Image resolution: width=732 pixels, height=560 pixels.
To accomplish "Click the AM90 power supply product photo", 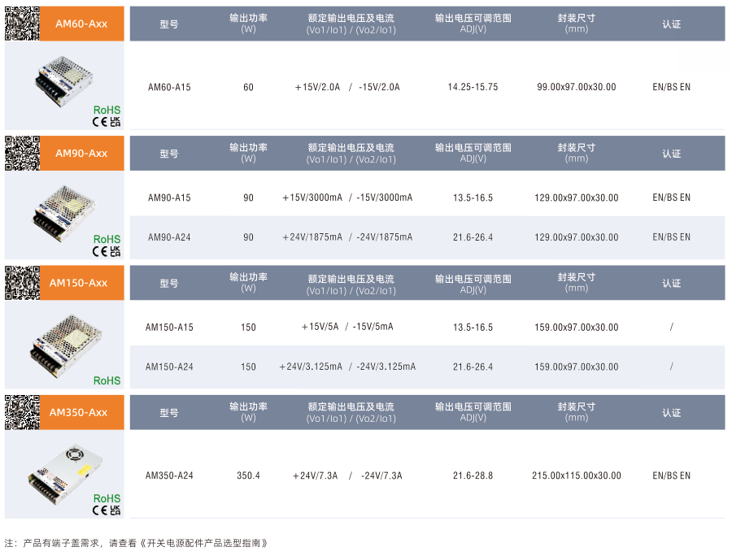I will pyautogui.click(x=65, y=209).
